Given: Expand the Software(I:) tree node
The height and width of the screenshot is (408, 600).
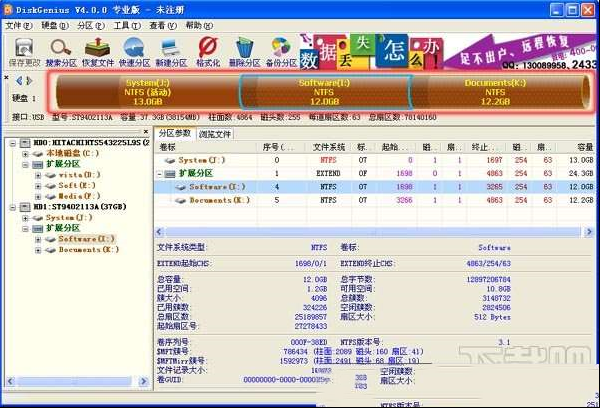Looking at the screenshot, I should [38, 239].
